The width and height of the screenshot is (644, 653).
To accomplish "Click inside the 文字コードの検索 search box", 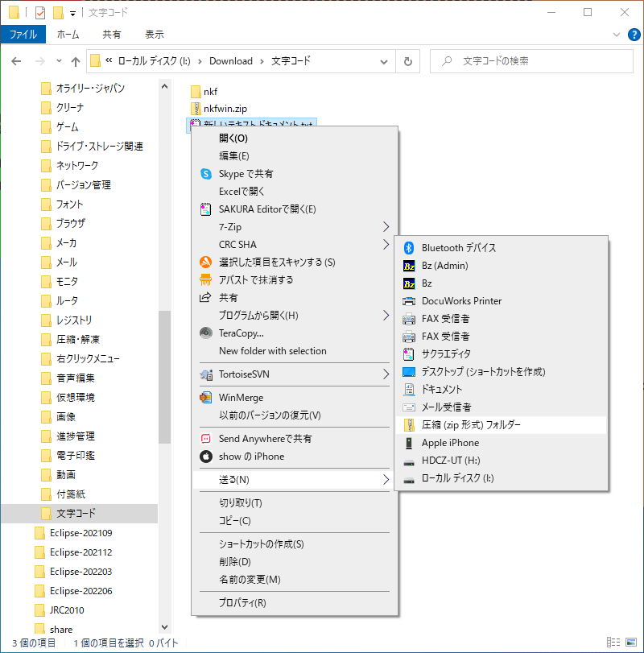I will 531,62.
